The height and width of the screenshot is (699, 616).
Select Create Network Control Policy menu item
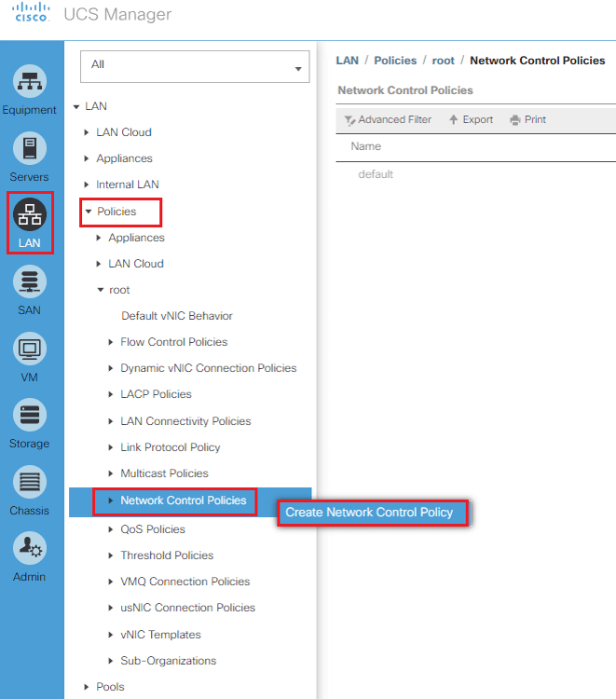point(372,513)
